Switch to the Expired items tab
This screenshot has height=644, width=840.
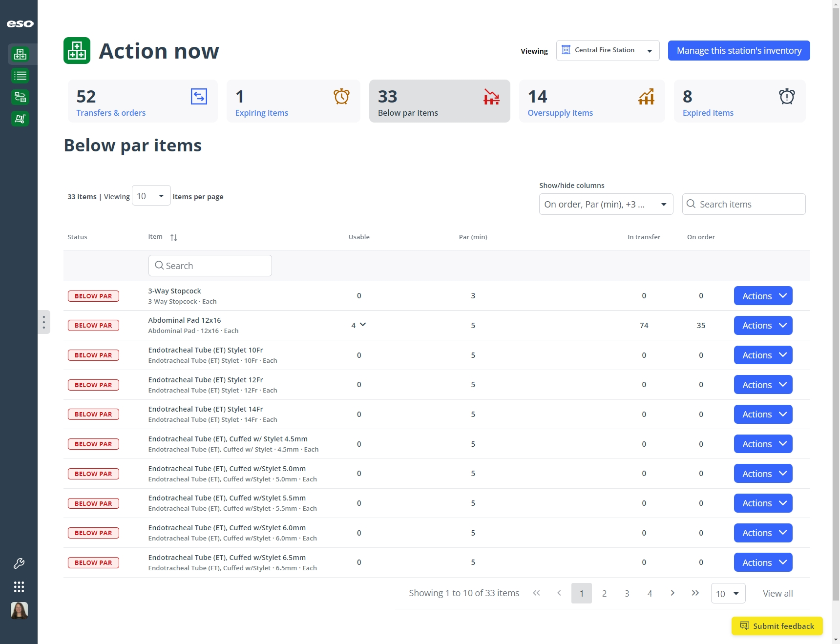pos(739,101)
